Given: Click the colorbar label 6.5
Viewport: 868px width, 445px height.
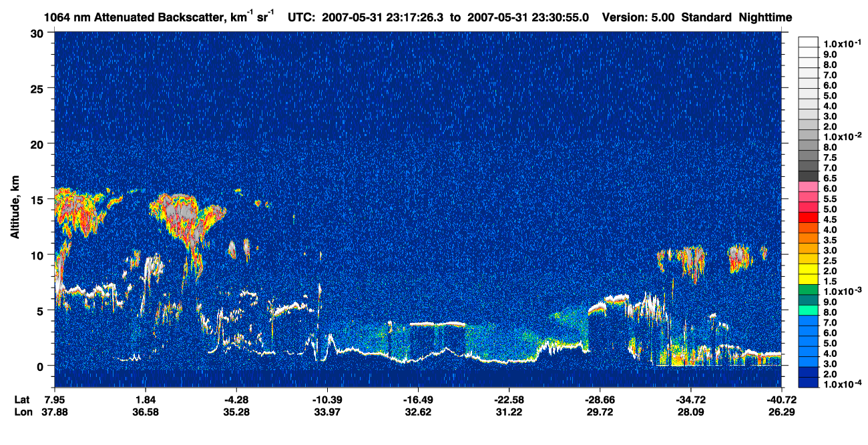Looking at the screenshot, I should click(x=831, y=178).
